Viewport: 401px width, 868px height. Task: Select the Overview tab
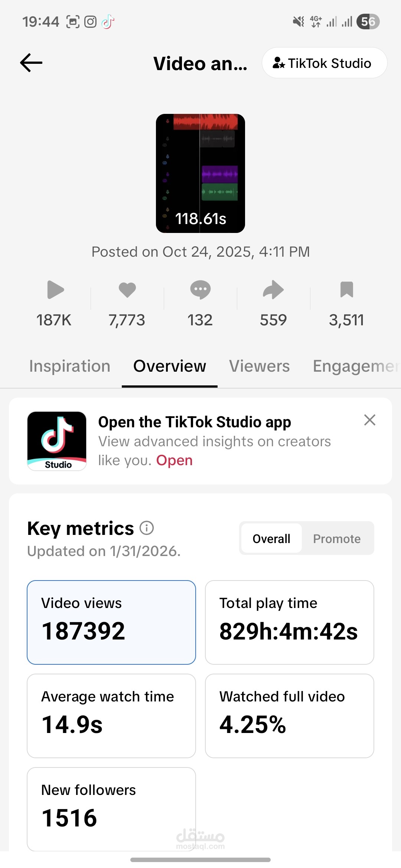(x=170, y=366)
